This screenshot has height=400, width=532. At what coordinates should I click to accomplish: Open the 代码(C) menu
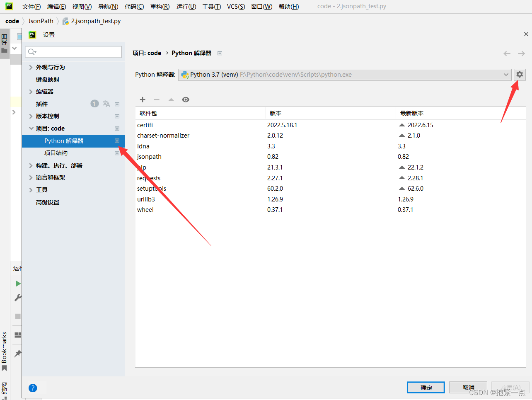(134, 7)
